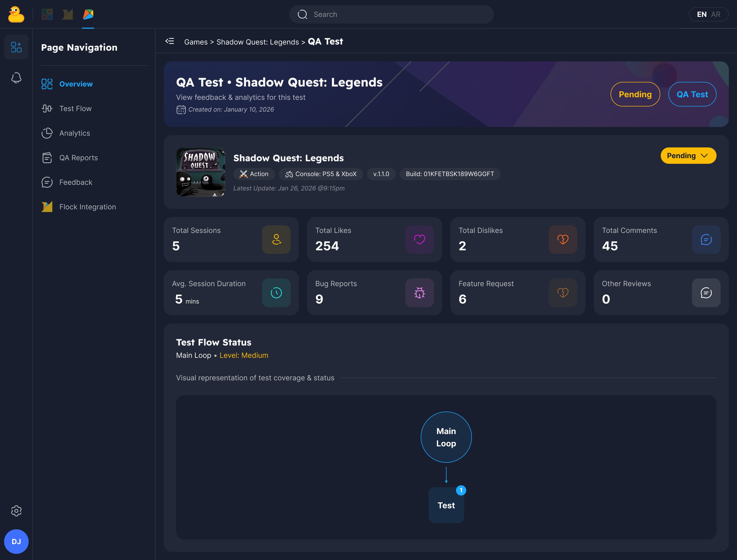Image resolution: width=737 pixels, height=560 pixels.
Task: Open the Test Flow navigation item
Action: [75, 109]
